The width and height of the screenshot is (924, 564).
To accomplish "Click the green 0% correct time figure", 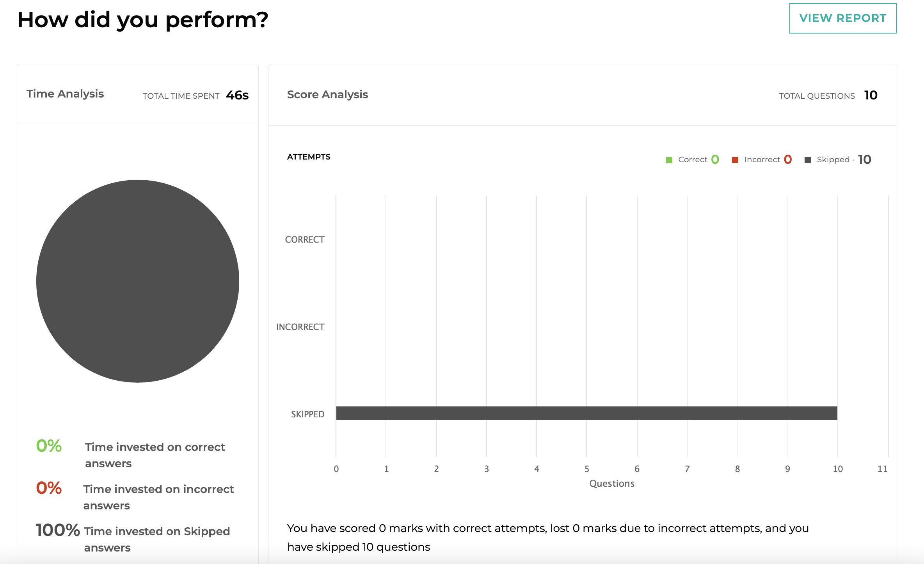I will point(49,446).
